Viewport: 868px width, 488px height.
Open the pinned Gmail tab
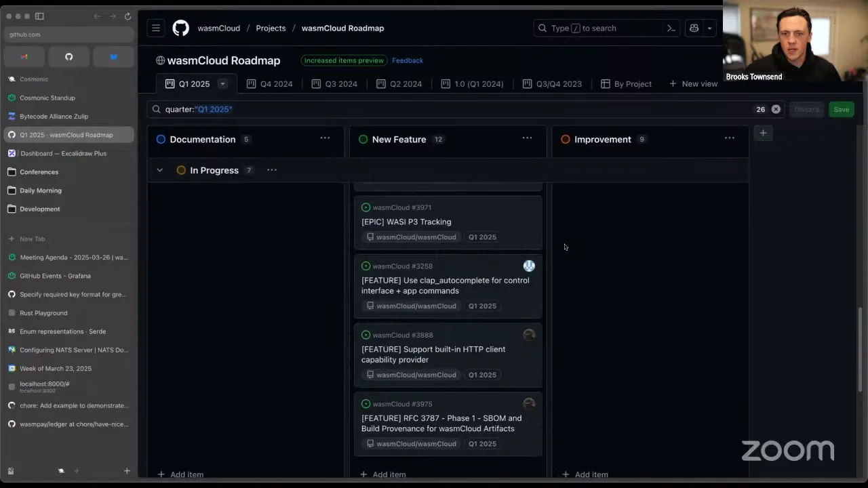pos(24,57)
